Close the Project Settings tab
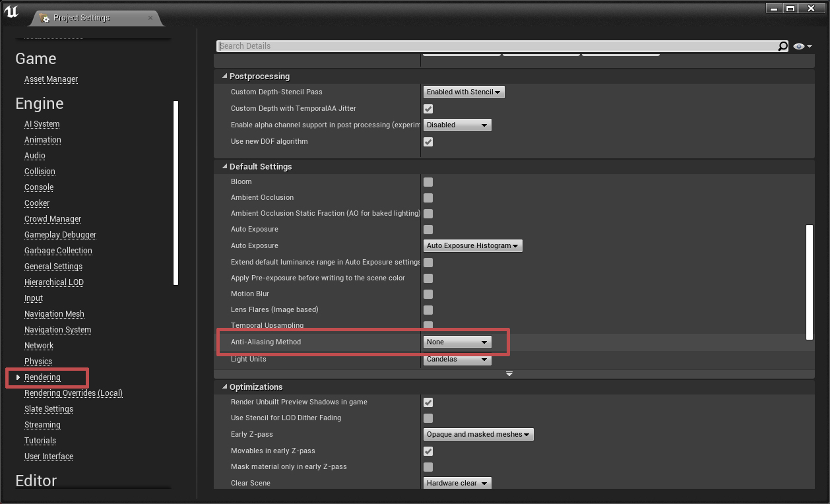The width and height of the screenshot is (830, 504). [150, 18]
